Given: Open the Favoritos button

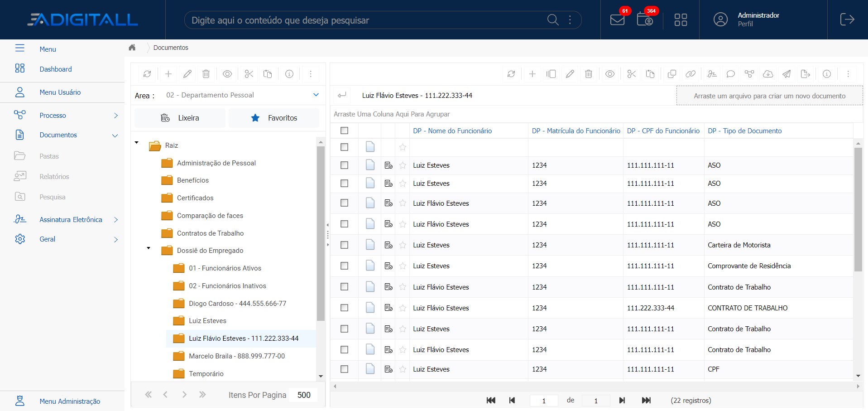Looking at the screenshot, I should click(274, 118).
